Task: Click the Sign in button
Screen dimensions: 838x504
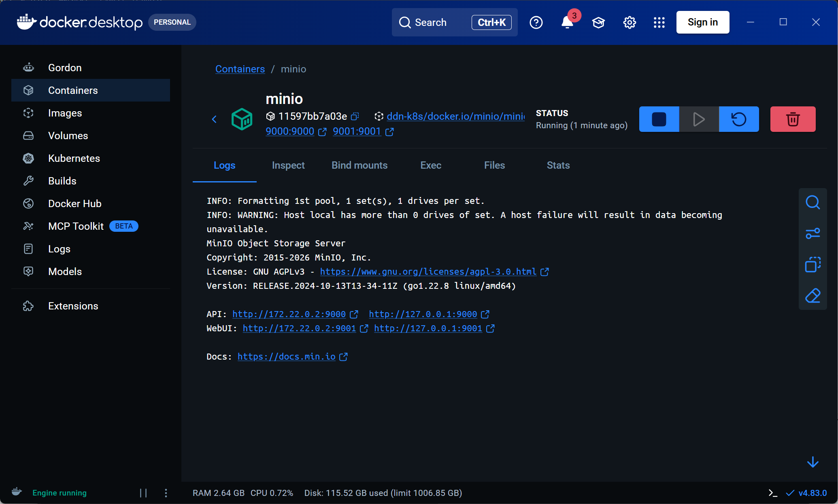Action: pyautogui.click(x=703, y=22)
